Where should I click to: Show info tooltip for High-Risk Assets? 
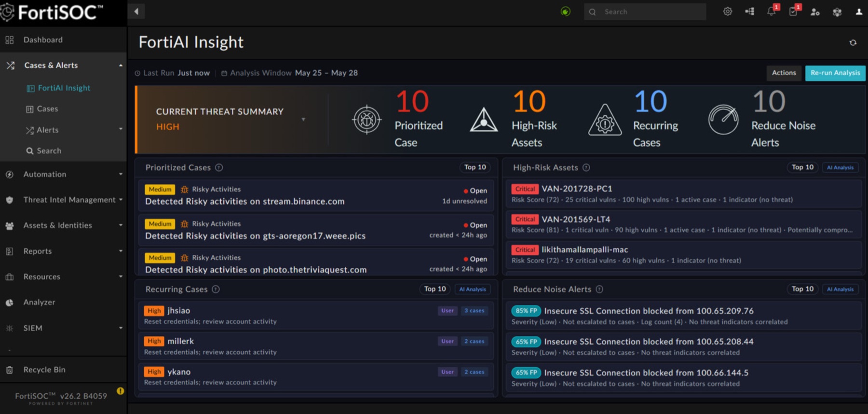(x=586, y=167)
